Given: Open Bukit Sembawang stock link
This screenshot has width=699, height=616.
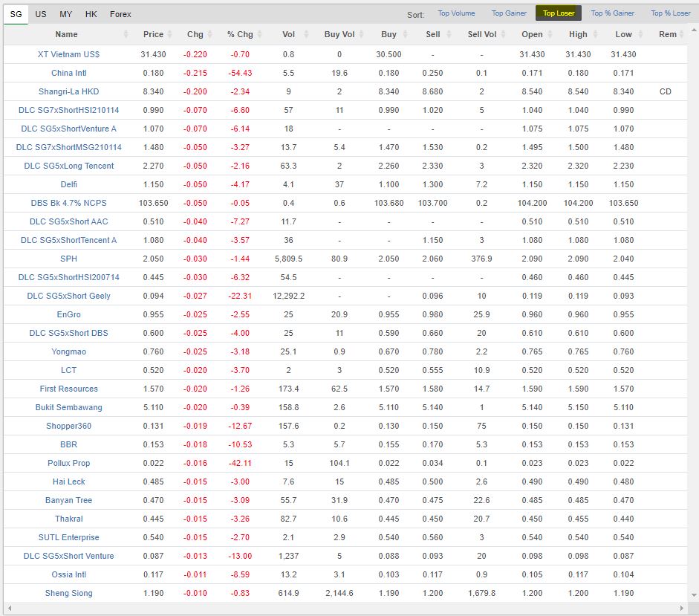Looking at the screenshot, I should click(x=68, y=408).
